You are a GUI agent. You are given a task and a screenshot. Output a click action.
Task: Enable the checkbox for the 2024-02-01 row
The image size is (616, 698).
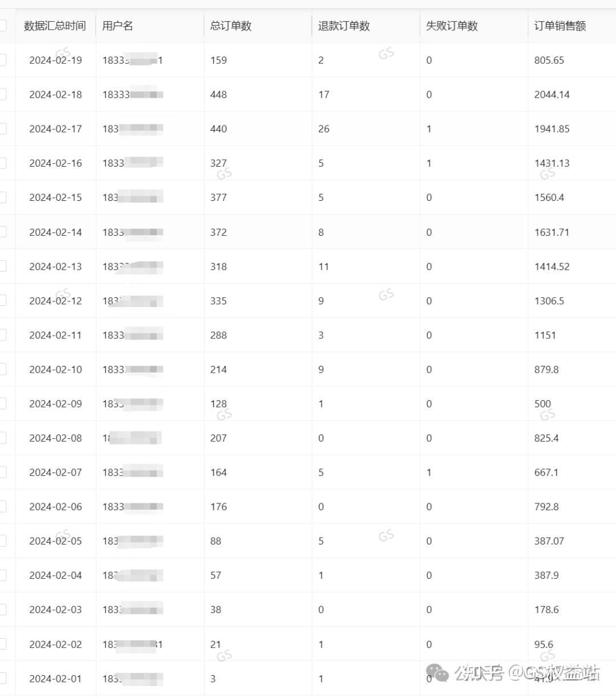click(x=3, y=678)
